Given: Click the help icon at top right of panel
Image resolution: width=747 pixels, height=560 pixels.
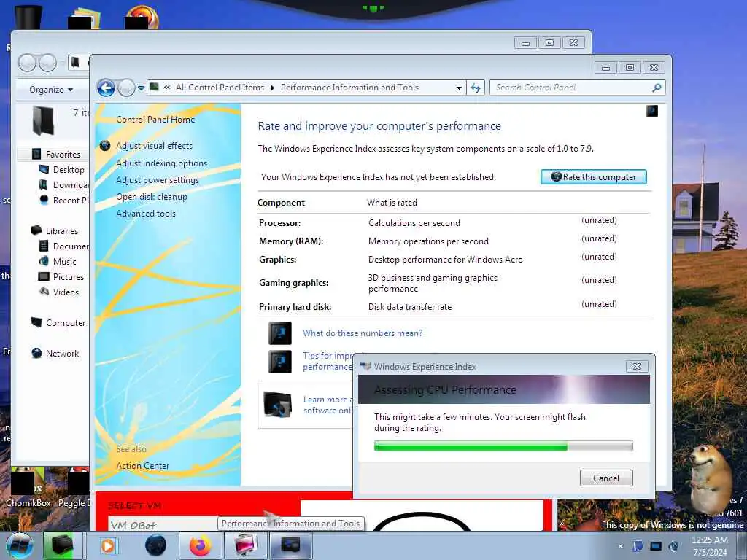Looking at the screenshot, I should 651,111.
